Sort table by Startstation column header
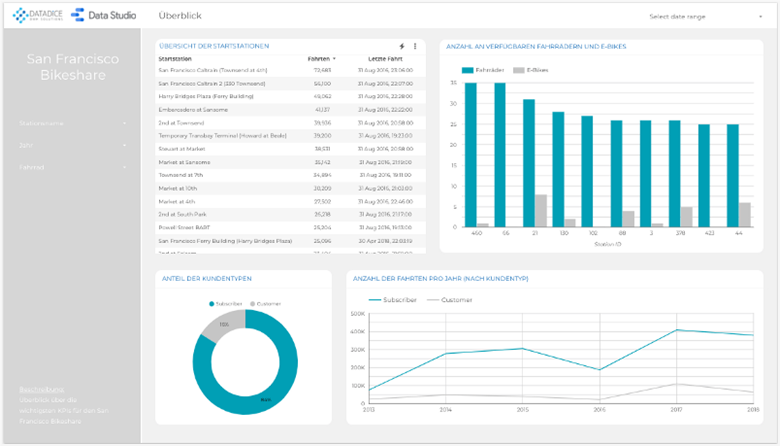 (176, 59)
